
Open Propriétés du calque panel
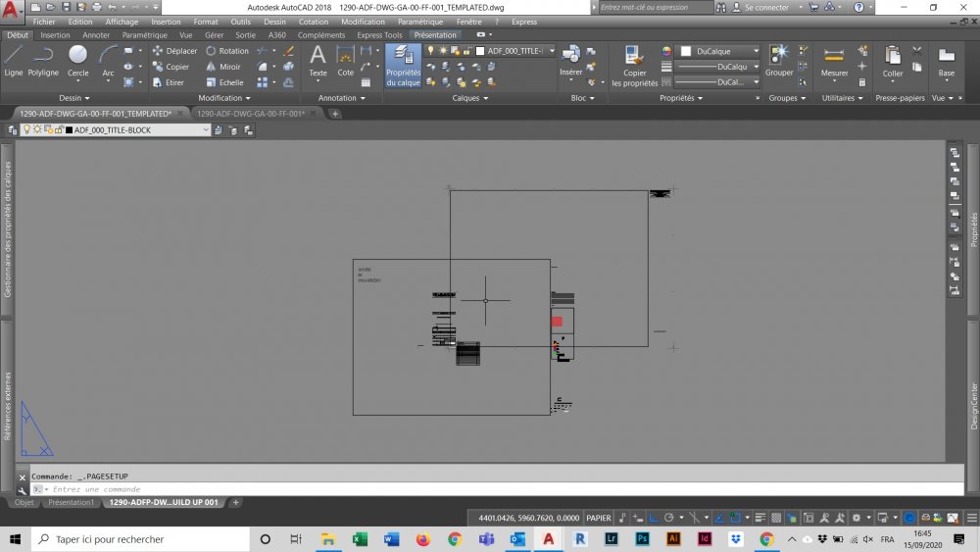click(403, 66)
